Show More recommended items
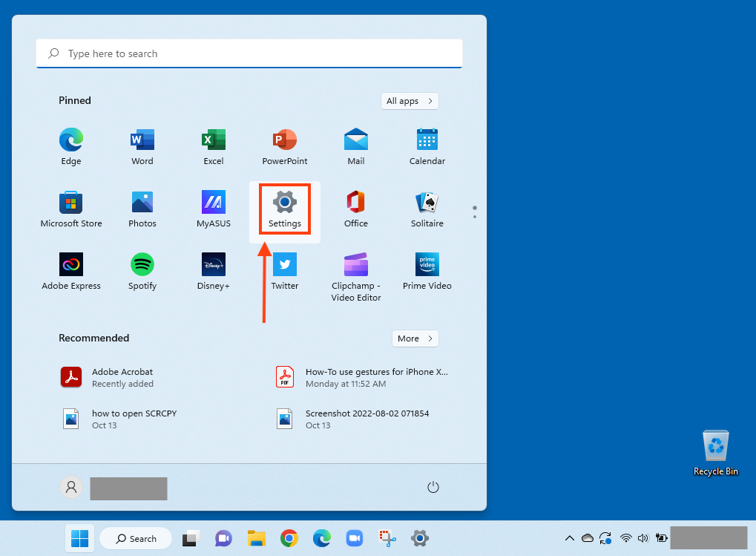756x556 pixels. point(415,338)
